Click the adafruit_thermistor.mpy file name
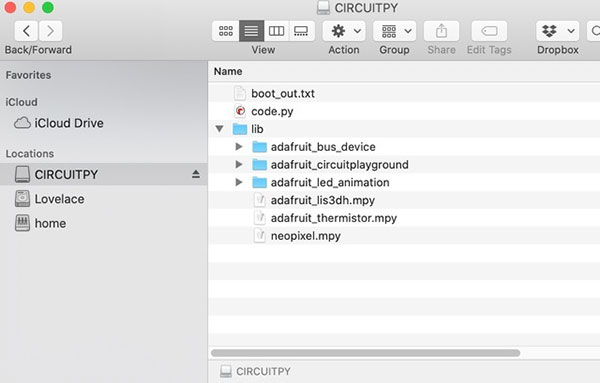The width and height of the screenshot is (600, 383). 334,218
